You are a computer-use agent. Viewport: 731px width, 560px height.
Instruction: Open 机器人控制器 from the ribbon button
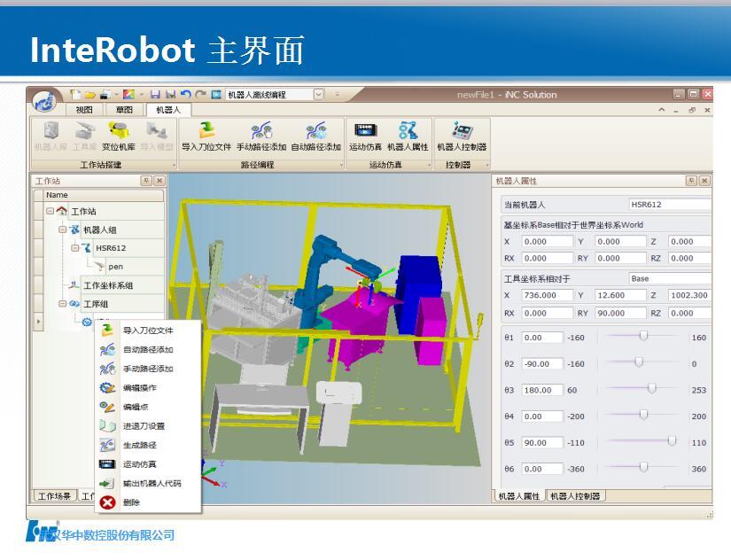pos(462,136)
